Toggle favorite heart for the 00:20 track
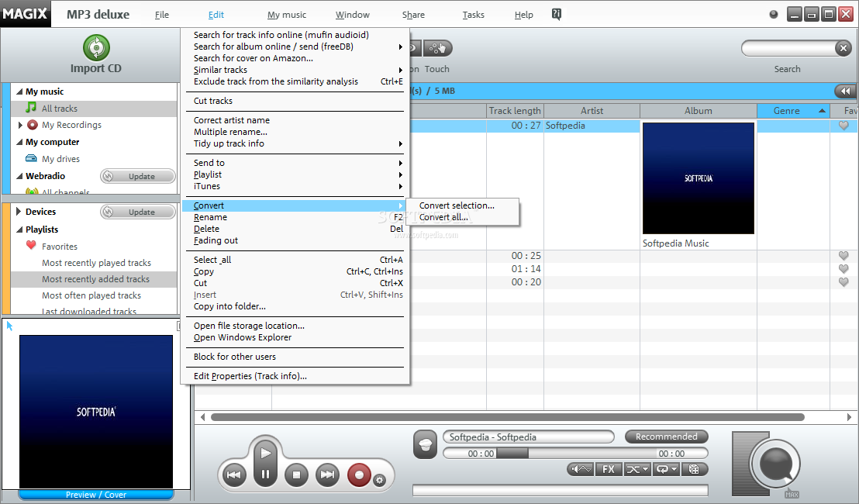Image resolution: width=859 pixels, height=504 pixels. pos(843,281)
